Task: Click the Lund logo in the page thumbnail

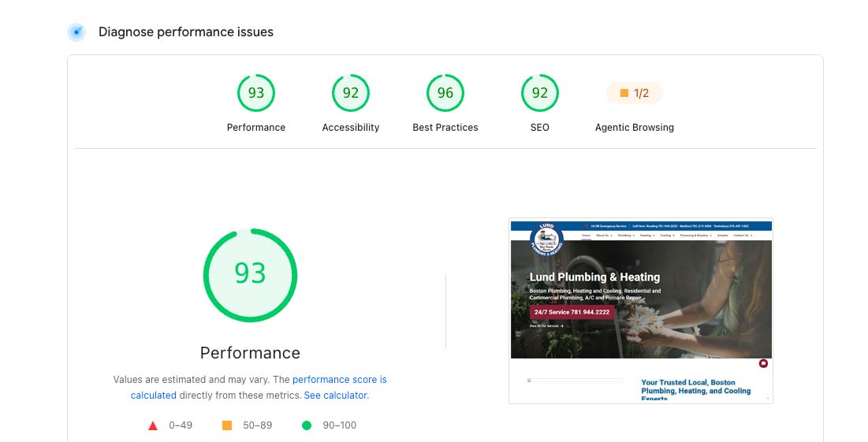Action: [x=547, y=239]
